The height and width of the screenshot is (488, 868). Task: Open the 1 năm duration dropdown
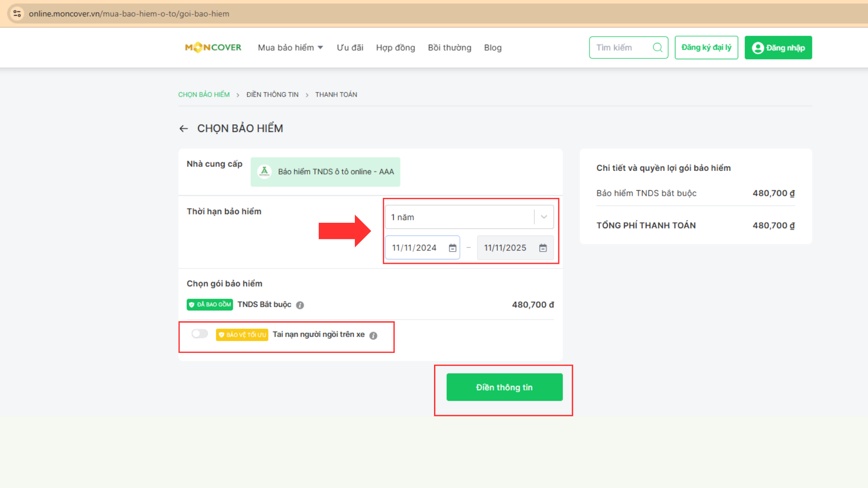pyautogui.click(x=469, y=217)
